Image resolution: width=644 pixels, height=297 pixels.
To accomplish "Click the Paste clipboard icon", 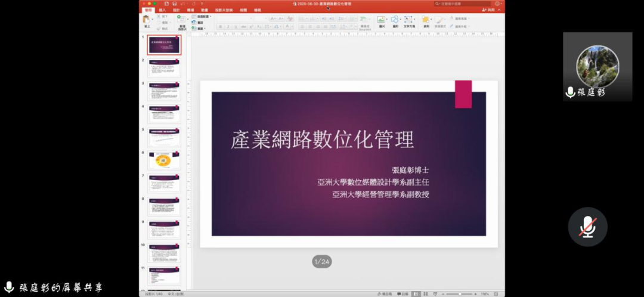I will (146, 19).
